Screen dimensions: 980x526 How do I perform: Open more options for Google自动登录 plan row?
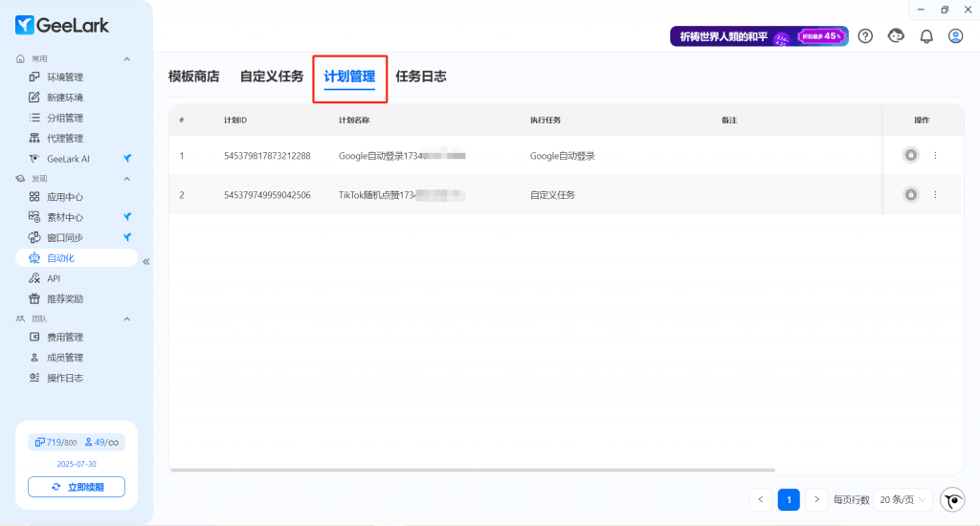935,155
